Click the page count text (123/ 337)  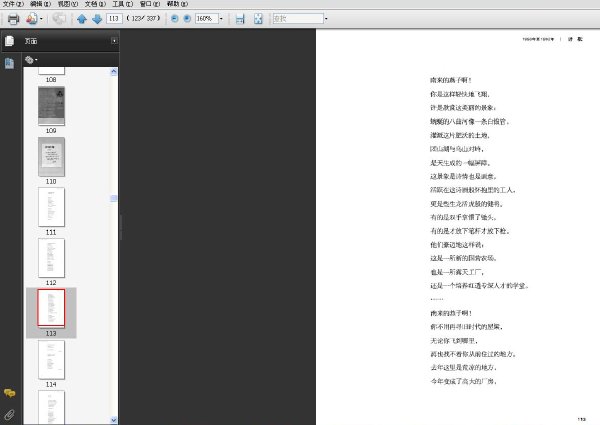pos(143,18)
